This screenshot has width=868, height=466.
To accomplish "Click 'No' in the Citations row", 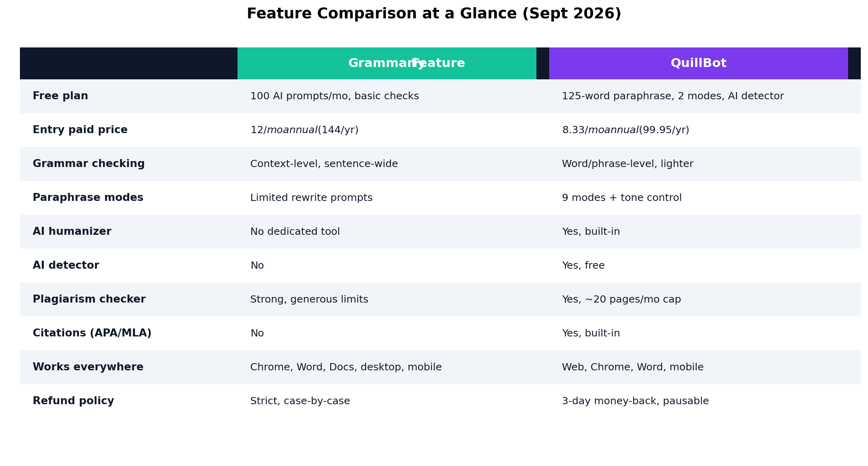I will click(257, 333).
